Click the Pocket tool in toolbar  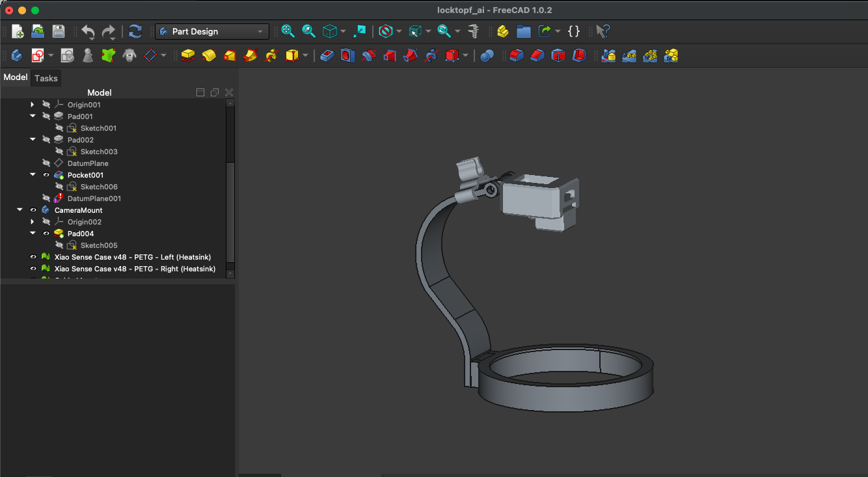click(x=327, y=56)
